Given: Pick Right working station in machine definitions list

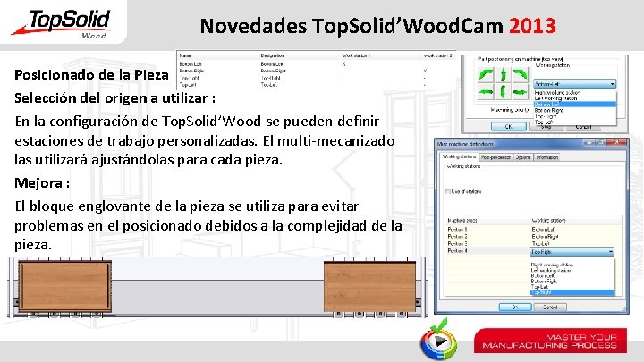Looking at the screenshot, I should [572, 265].
